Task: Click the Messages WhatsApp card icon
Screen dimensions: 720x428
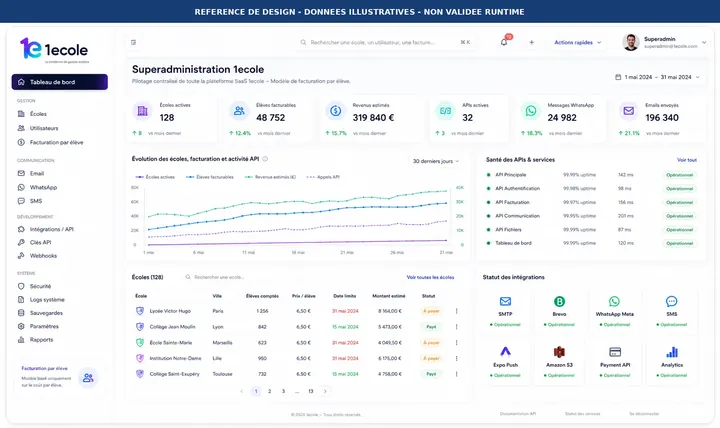Action: click(x=531, y=111)
